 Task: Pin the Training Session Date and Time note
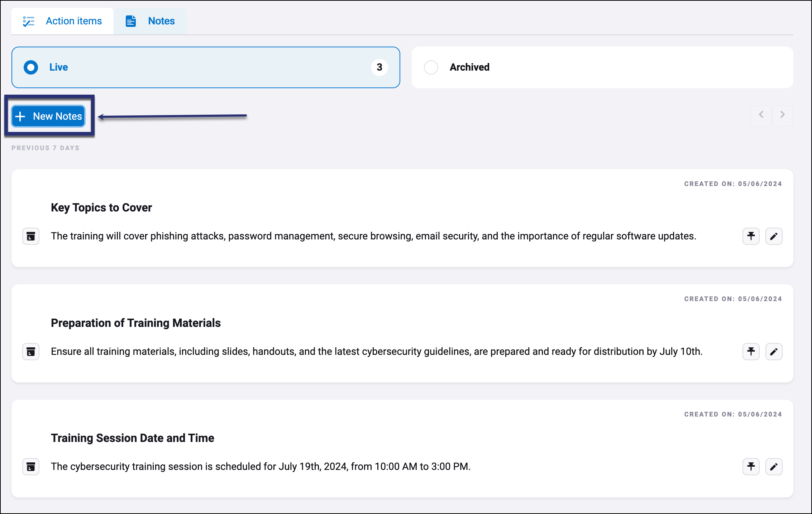point(751,467)
